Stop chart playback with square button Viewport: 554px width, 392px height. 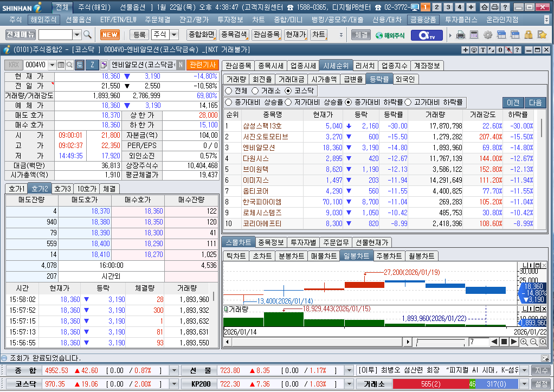504,342
